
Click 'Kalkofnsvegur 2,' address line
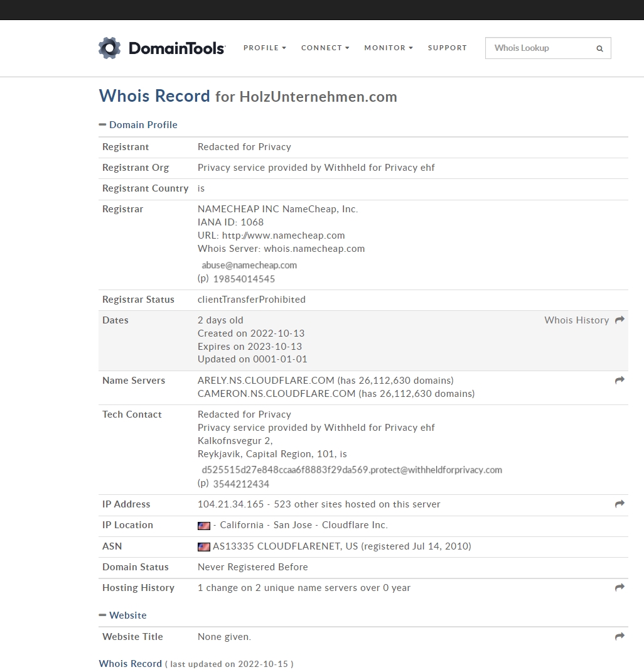[x=235, y=441]
